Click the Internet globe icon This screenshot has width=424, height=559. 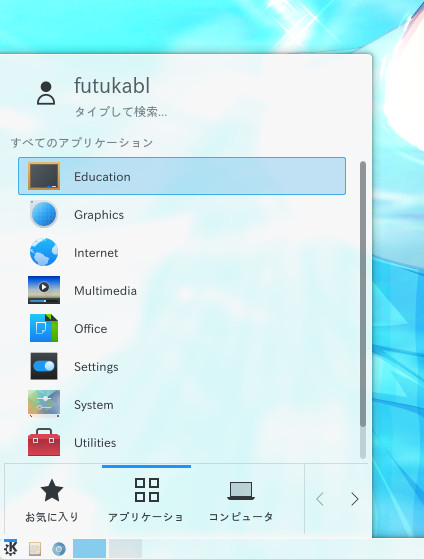[44, 252]
